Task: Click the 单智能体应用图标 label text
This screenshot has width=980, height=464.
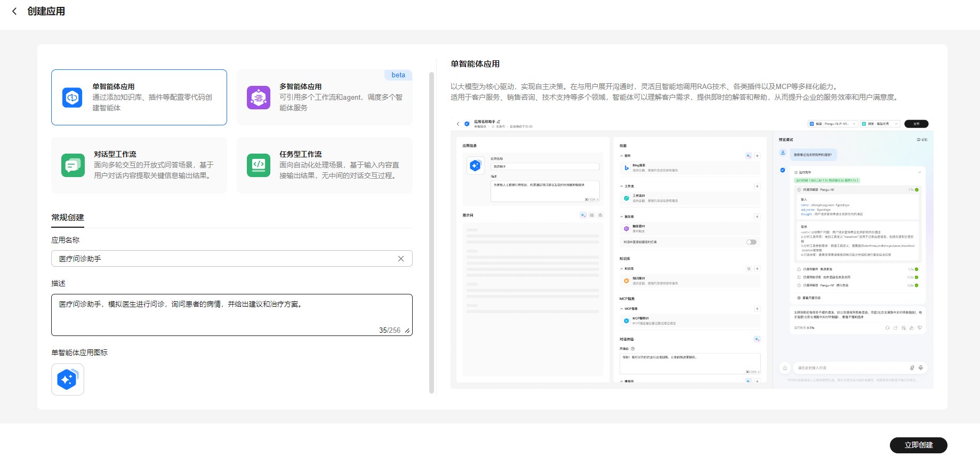Action: click(79, 353)
